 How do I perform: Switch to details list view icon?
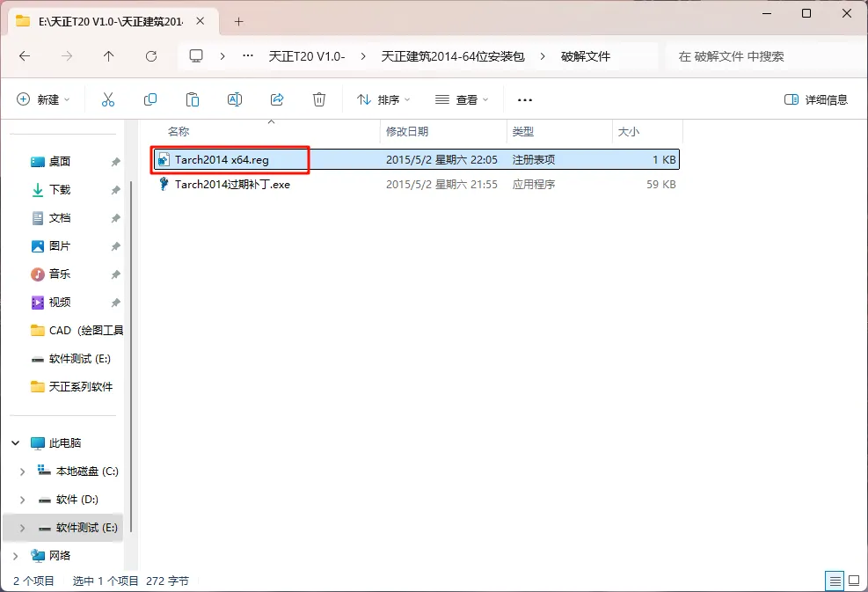pos(835,581)
